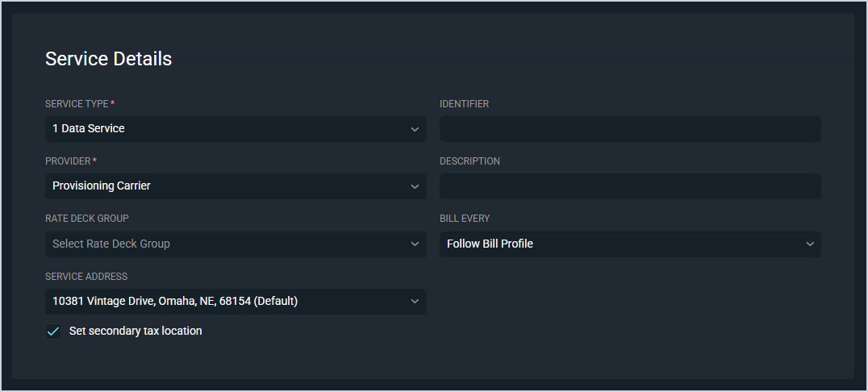Open the 'Provisioning Carrier' provider dropdown

(236, 186)
